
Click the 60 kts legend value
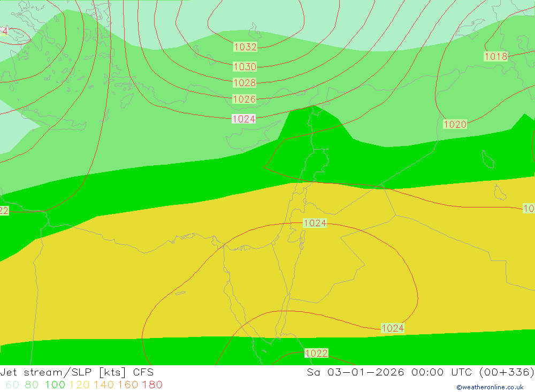(13, 385)
